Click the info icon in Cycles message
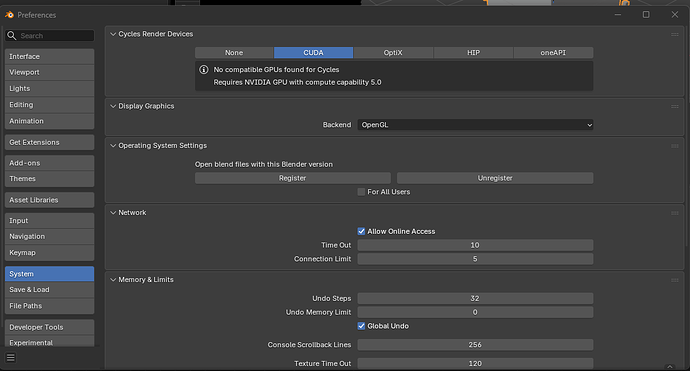This screenshot has width=690, height=371. click(x=204, y=70)
